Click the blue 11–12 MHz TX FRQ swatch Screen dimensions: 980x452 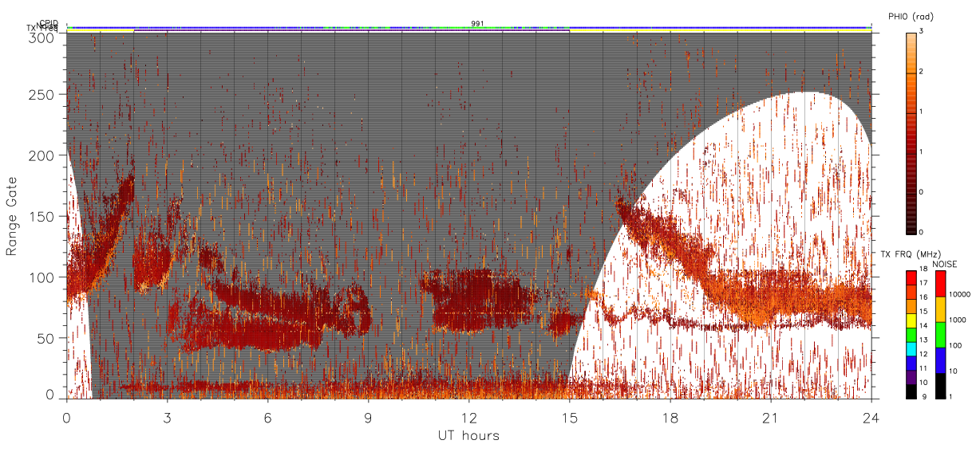911,362
